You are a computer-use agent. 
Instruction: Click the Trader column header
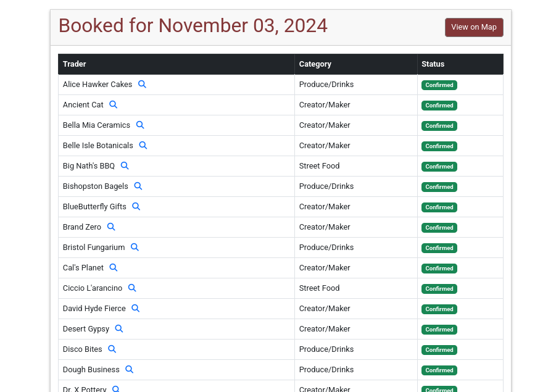pos(75,64)
